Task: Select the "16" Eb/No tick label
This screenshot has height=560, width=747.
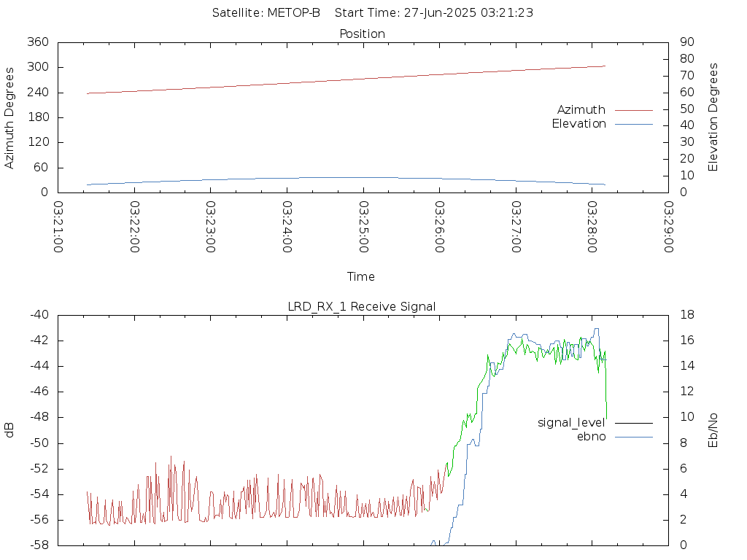Action: pos(687,341)
